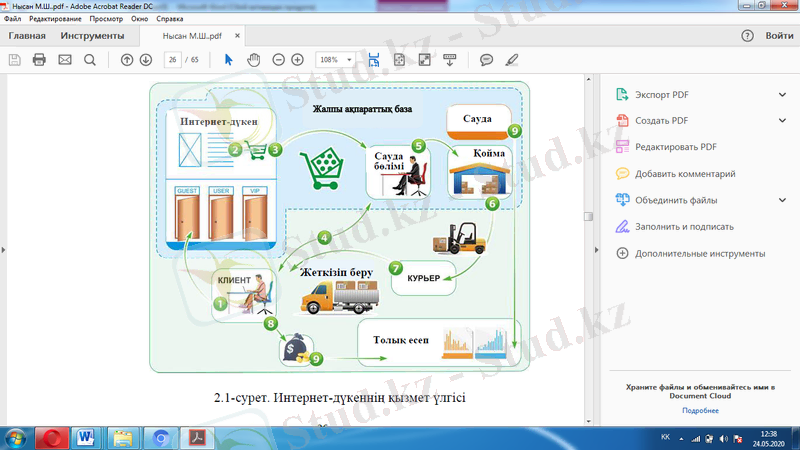Click the Print document icon

40,60
